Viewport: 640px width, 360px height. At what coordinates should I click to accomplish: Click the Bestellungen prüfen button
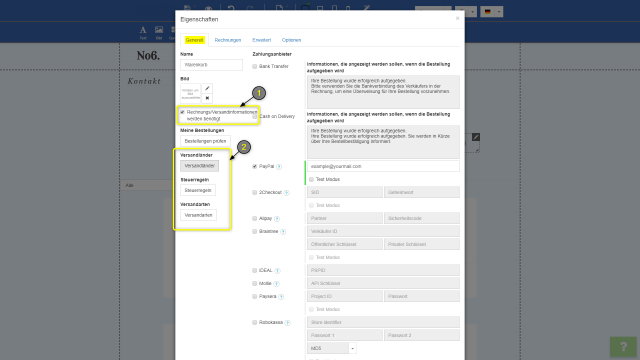[x=205, y=141]
